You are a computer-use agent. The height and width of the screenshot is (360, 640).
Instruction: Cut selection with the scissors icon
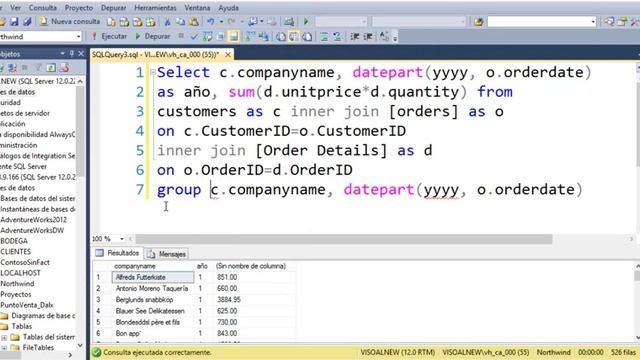167,21
